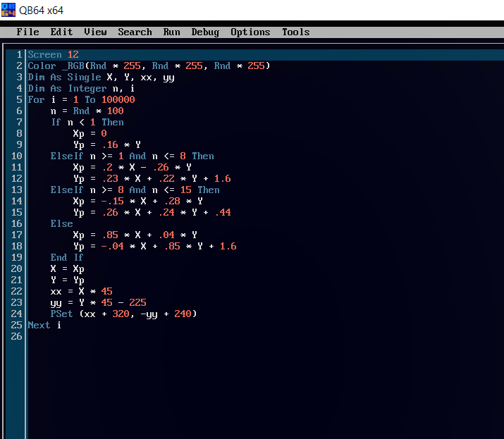Open the Search menu

[135, 32]
